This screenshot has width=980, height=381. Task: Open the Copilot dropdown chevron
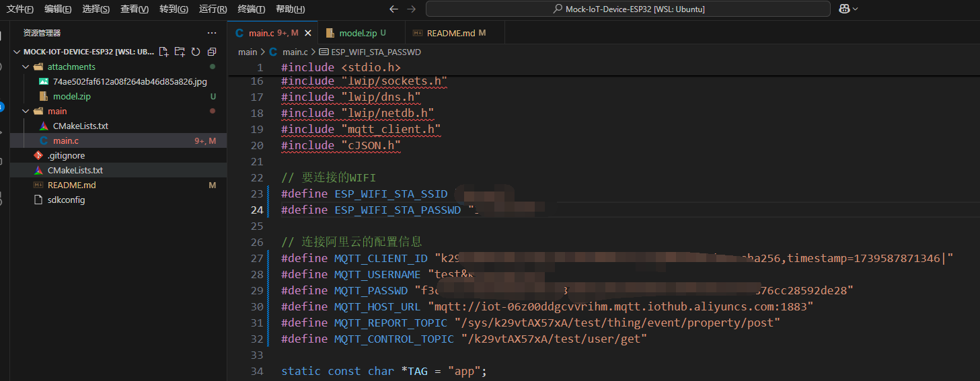(x=856, y=9)
